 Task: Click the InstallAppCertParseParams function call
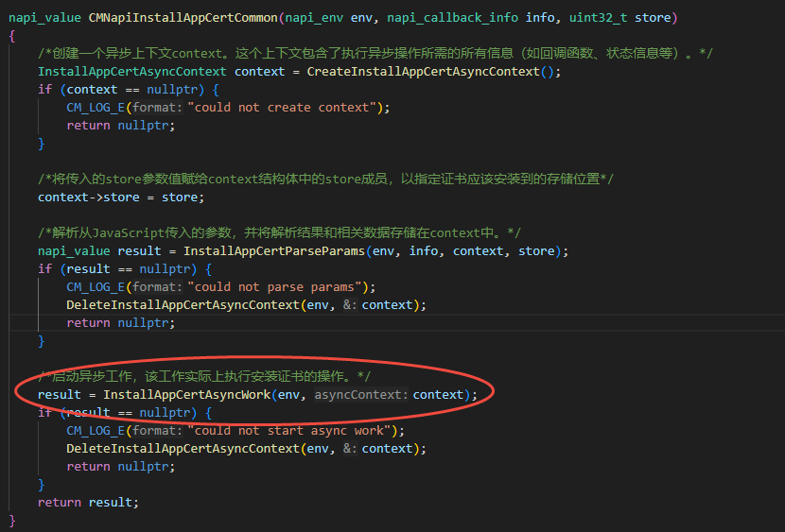point(274,251)
